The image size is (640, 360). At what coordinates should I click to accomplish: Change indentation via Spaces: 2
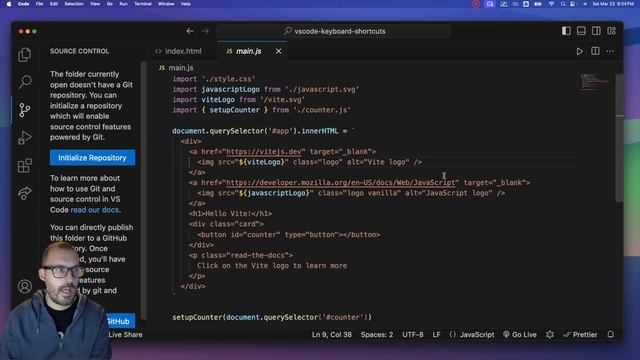377,335
